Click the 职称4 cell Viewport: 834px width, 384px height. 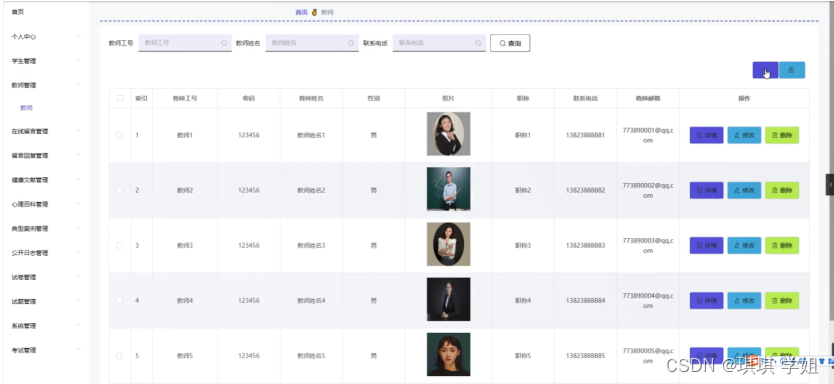click(523, 300)
